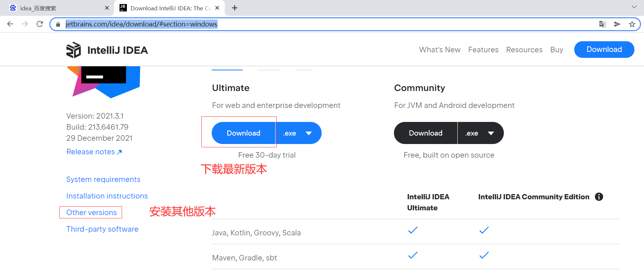Click the site lock icon
This screenshot has width=644, height=270.
point(58,24)
